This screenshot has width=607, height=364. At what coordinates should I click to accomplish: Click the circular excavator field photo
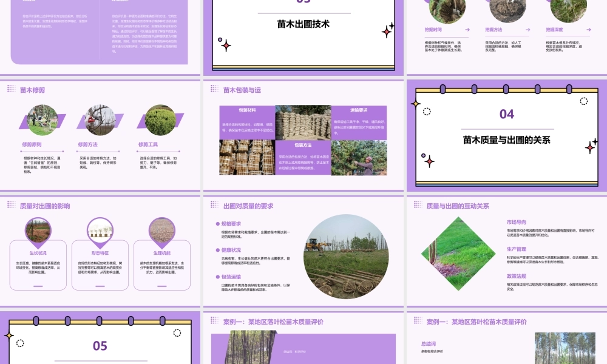coord(346,257)
